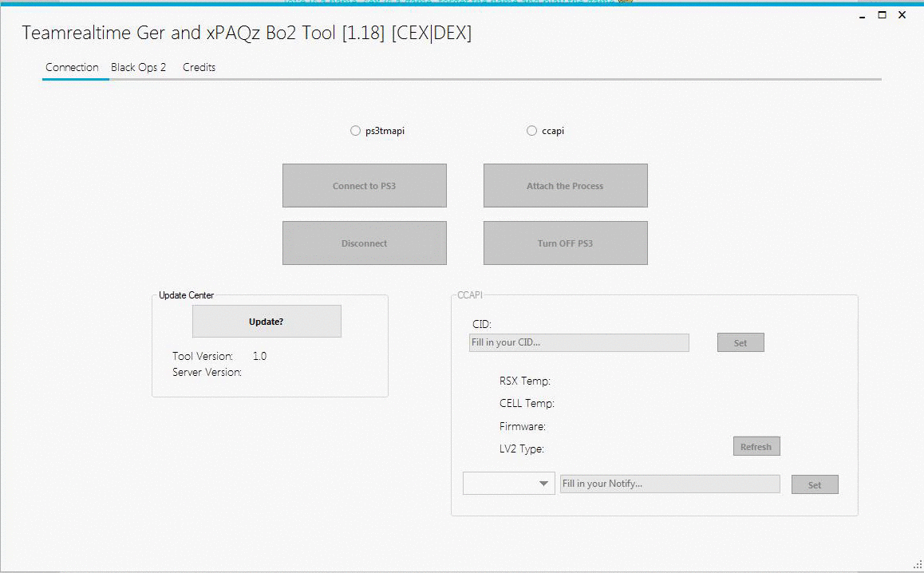The height and width of the screenshot is (573, 924).
Task: Focus the Fill in your CID field
Action: click(578, 342)
